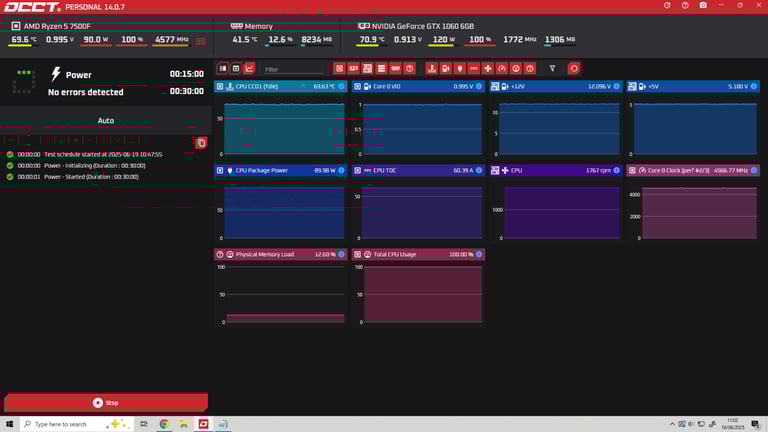768x432 pixels.
Task: Open Windows notification center in system tray
Action: pos(756,424)
